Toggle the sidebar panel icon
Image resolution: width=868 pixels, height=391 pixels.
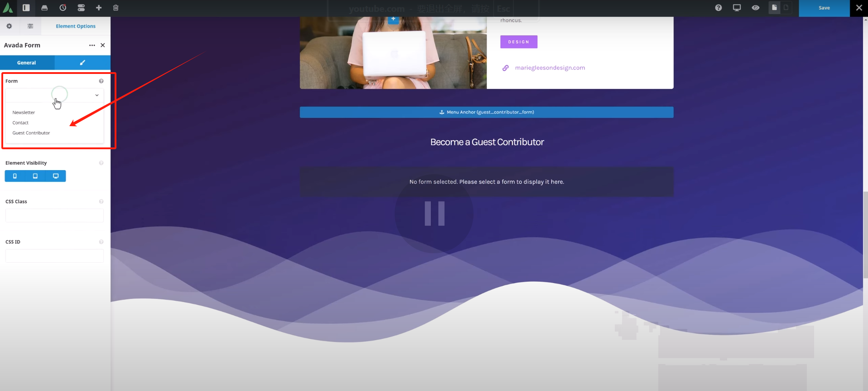pos(26,8)
